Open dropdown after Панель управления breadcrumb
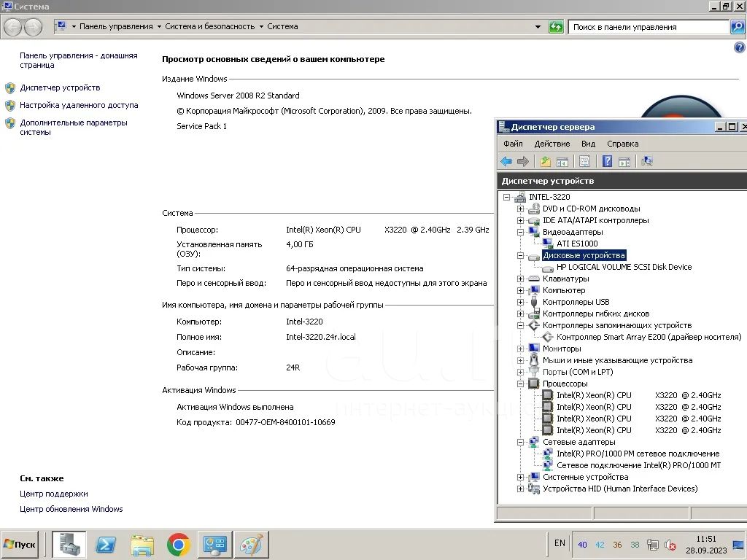 point(159,27)
